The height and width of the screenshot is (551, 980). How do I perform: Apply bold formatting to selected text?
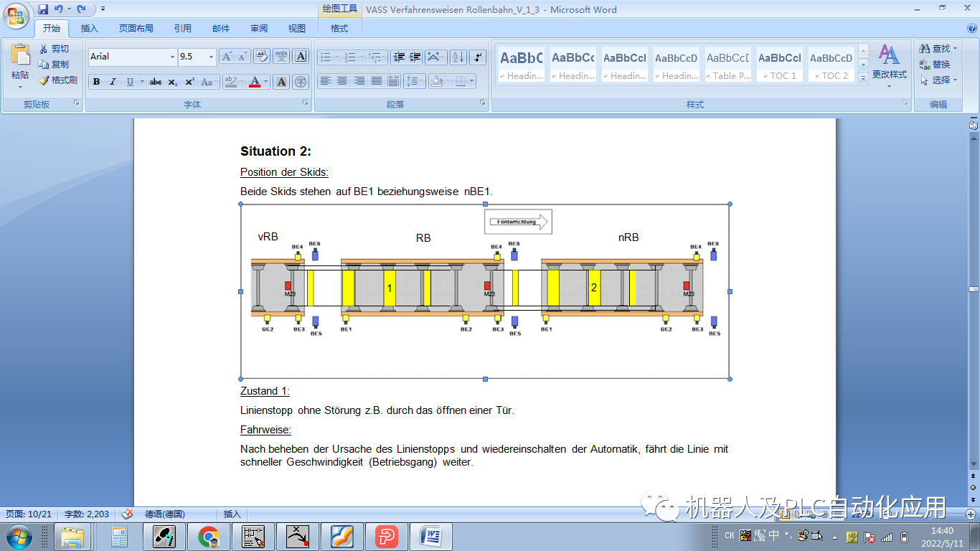96,82
